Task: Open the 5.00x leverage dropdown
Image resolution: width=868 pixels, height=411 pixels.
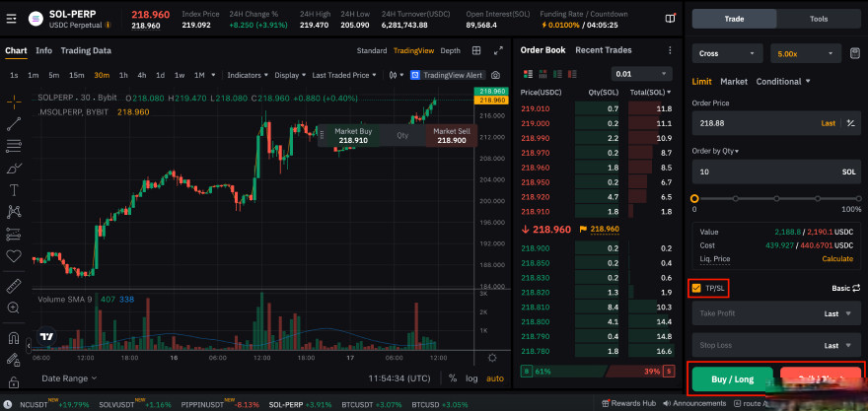Action: [807, 53]
